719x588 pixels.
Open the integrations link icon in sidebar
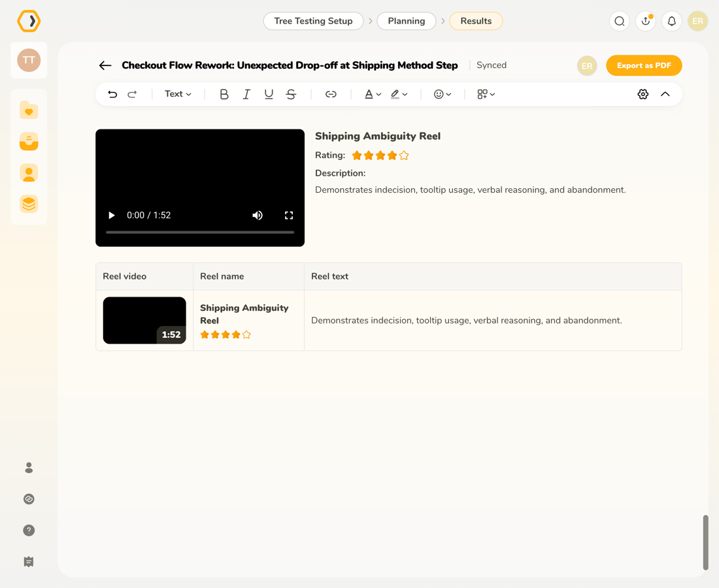click(x=29, y=499)
